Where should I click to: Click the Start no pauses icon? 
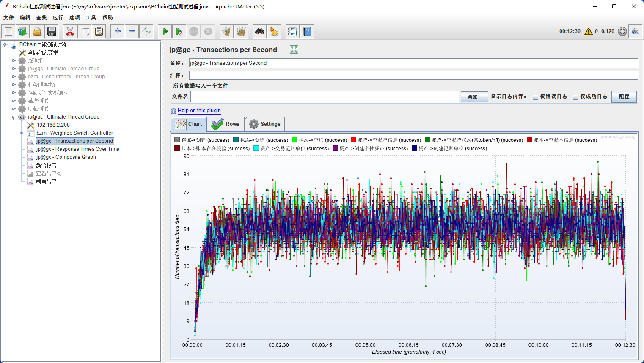(179, 31)
